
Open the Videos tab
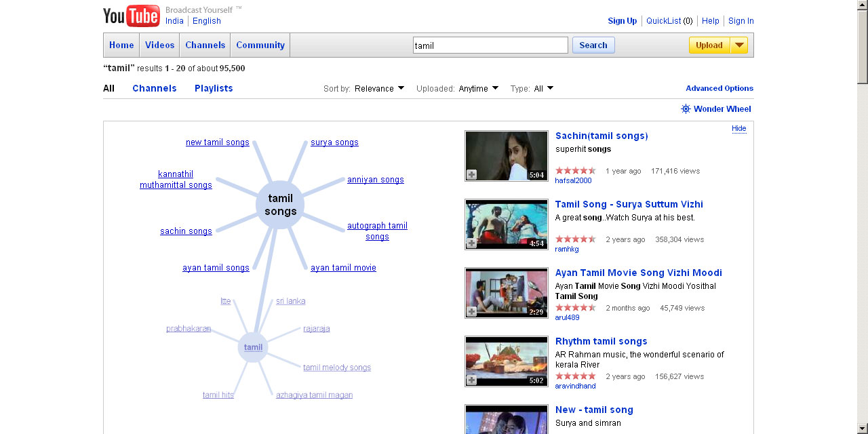click(159, 45)
